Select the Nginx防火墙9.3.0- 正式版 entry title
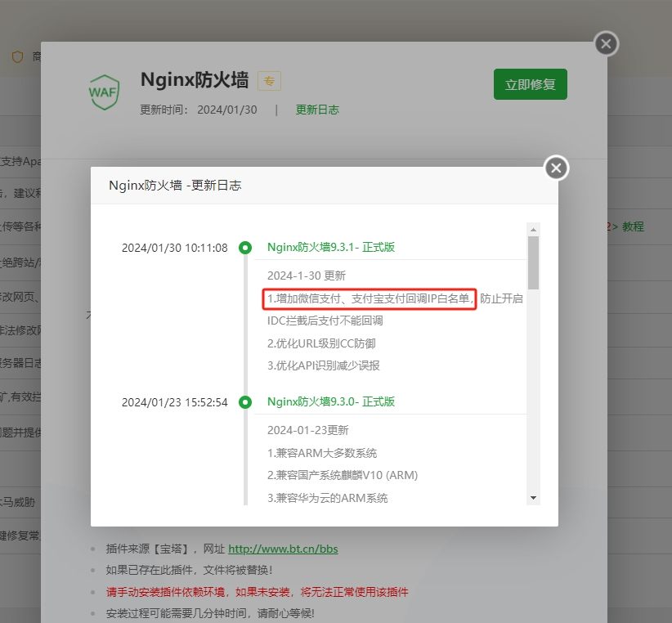The height and width of the screenshot is (623, 672). click(331, 401)
